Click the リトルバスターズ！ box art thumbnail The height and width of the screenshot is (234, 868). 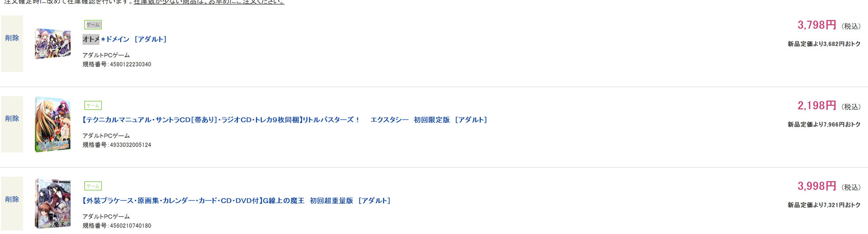53,124
